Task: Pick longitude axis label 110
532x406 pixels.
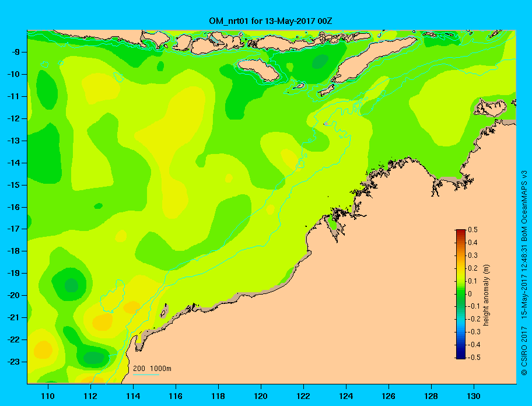Action: (48, 396)
